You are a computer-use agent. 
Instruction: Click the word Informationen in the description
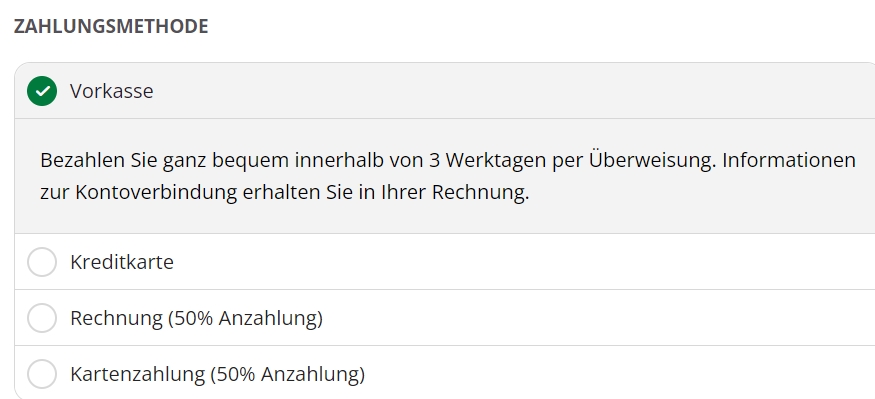pyautogui.click(x=789, y=161)
